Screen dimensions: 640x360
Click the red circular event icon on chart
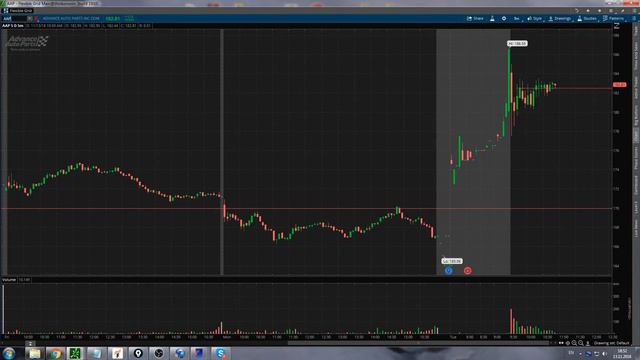pos(467,270)
